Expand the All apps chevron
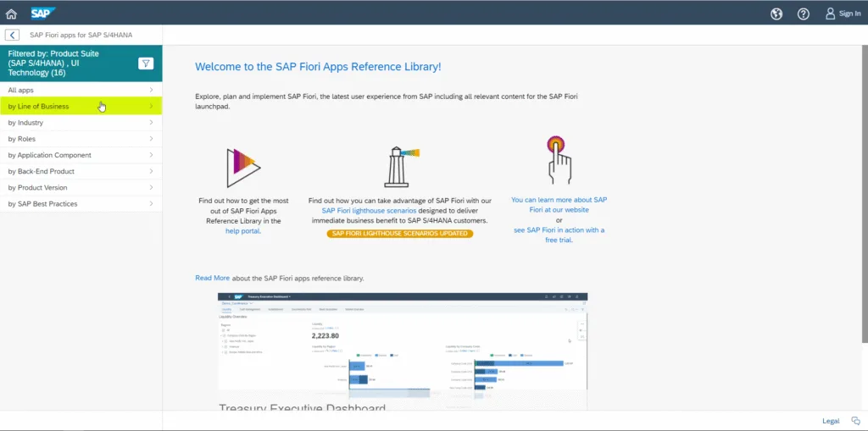868x431 pixels. pos(151,90)
